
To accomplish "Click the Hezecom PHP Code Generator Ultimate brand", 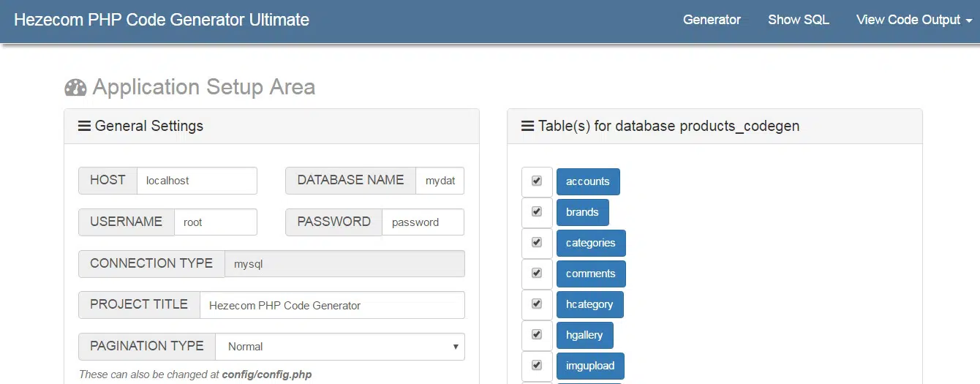I will pos(162,20).
